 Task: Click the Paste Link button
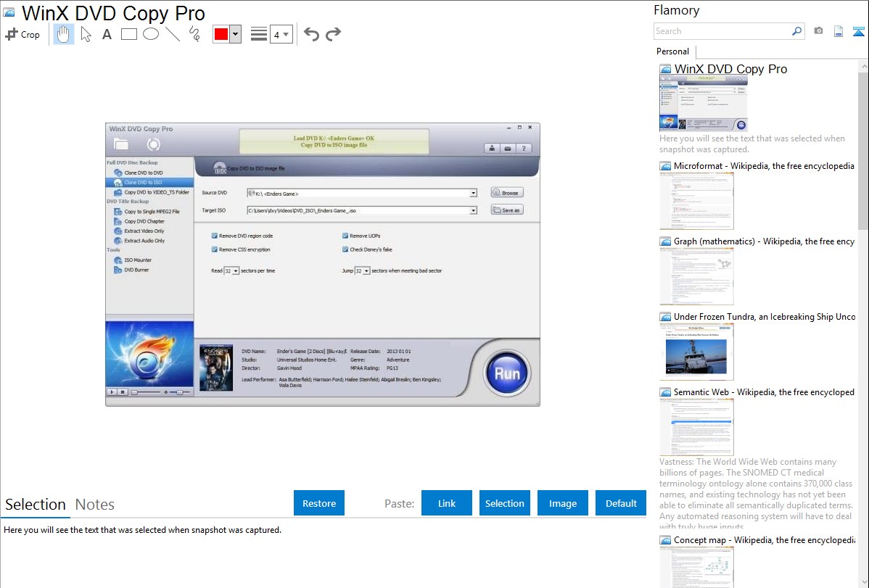click(447, 503)
